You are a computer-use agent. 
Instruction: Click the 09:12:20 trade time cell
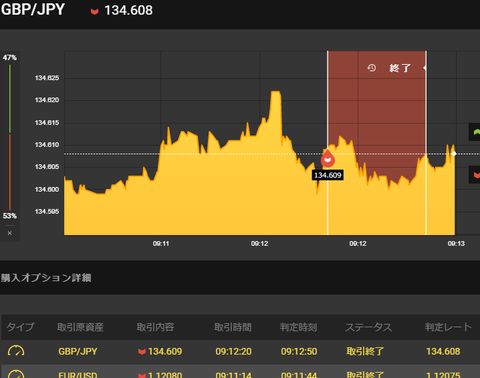pos(233,351)
